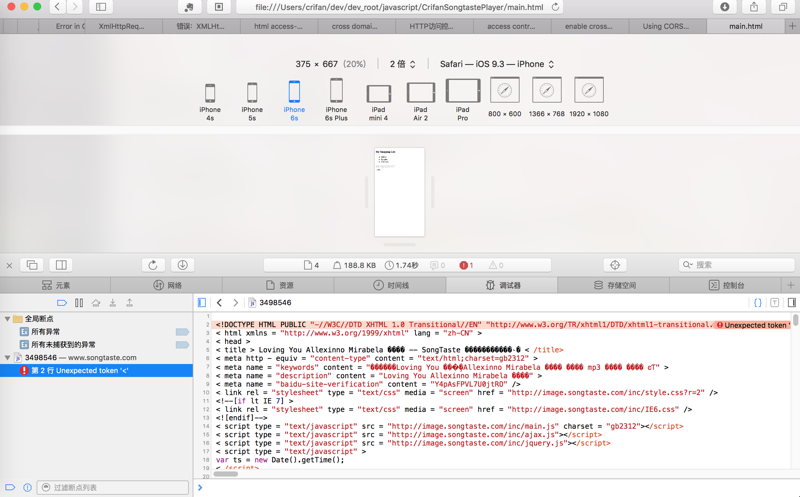800x497 pixels.
Task: Click the log message count in dashboard
Action: pyautogui.click(x=437, y=265)
